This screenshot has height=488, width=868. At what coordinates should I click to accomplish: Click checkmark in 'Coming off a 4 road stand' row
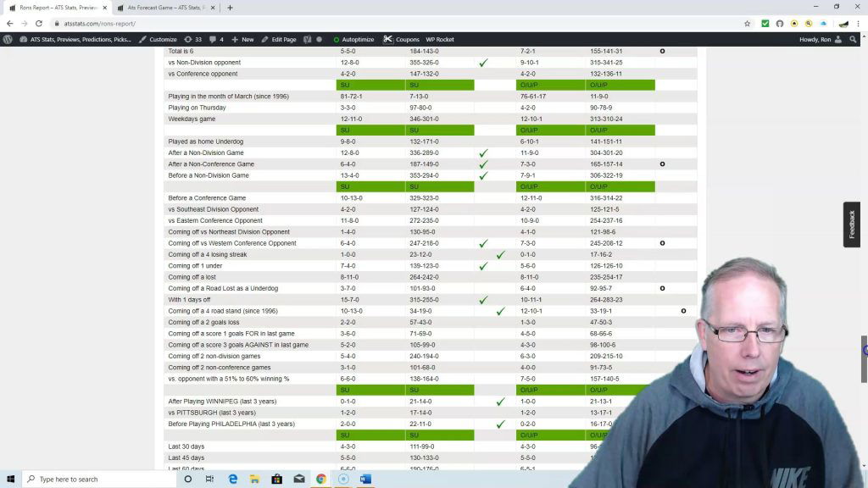(500, 311)
